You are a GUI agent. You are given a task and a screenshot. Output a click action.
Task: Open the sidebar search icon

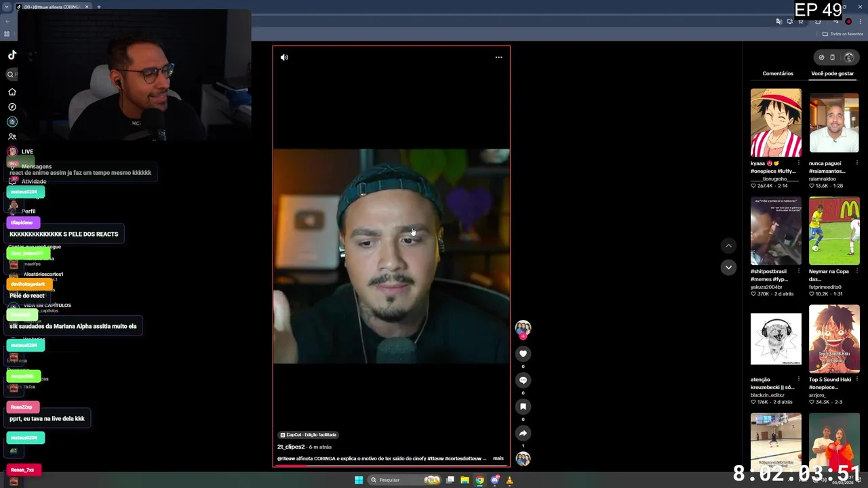(11, 75)
